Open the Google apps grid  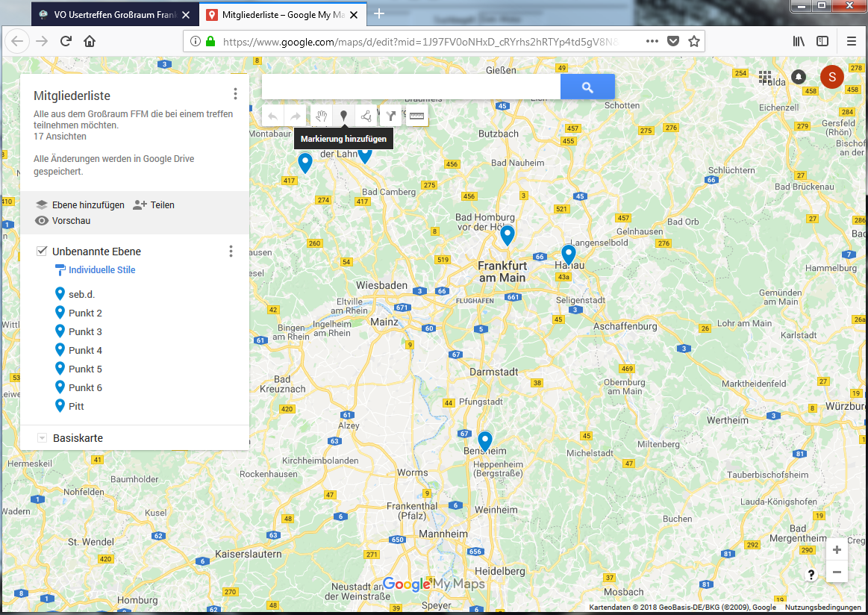766,77
